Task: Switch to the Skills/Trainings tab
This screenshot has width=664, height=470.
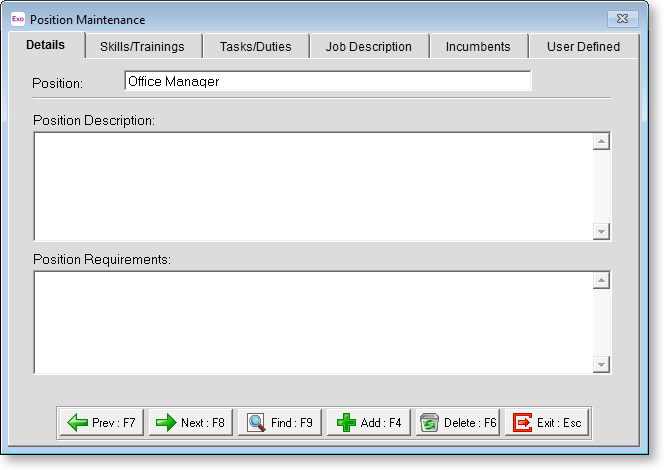Action: click(142, 46)
